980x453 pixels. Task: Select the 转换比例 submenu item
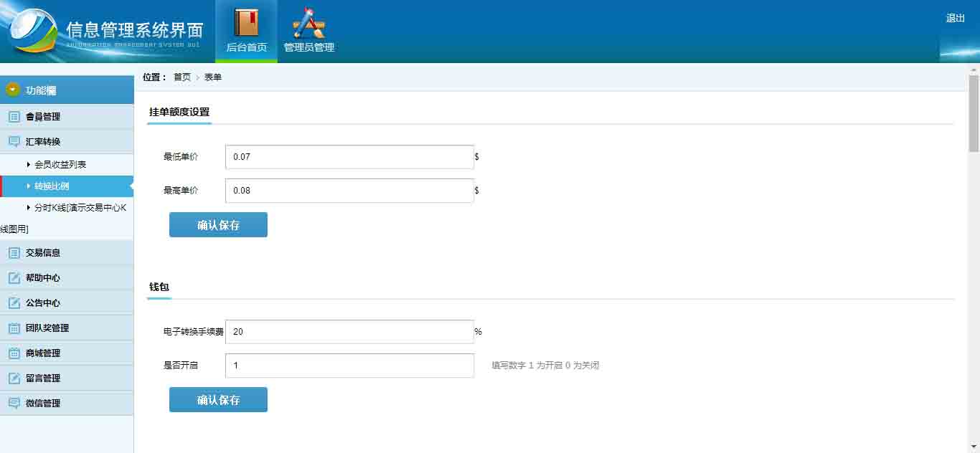(x=52, y=186)
